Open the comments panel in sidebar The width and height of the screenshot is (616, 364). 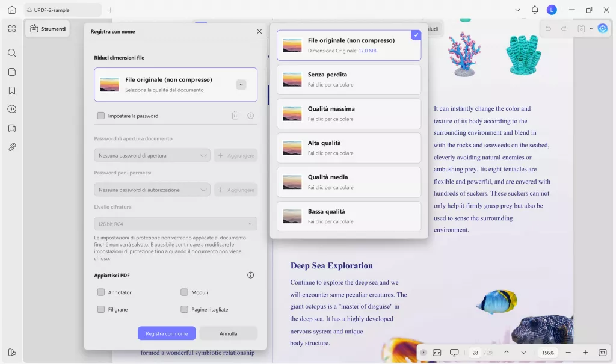tap(12, 110)
